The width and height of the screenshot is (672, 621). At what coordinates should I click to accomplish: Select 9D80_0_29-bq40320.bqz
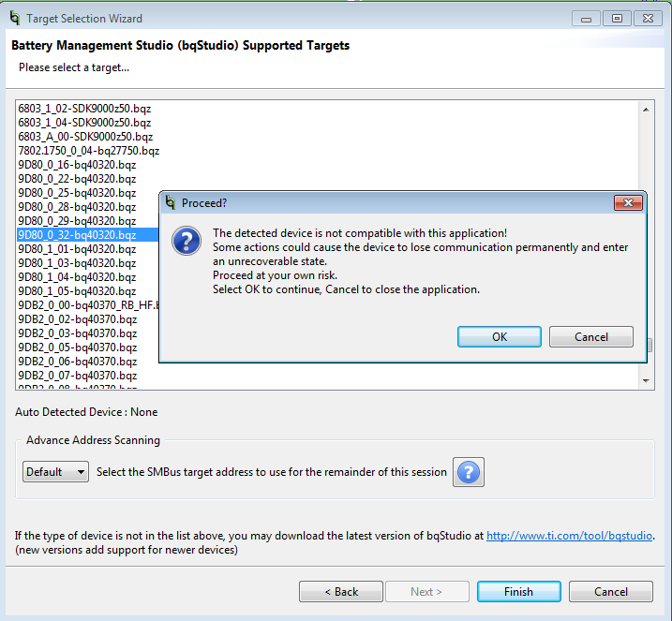(77, 221)
